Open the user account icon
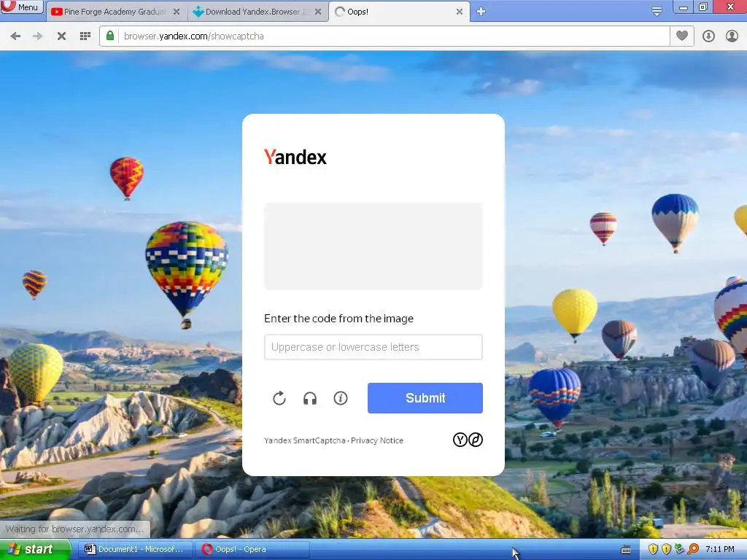 click(x=732, y=36)
